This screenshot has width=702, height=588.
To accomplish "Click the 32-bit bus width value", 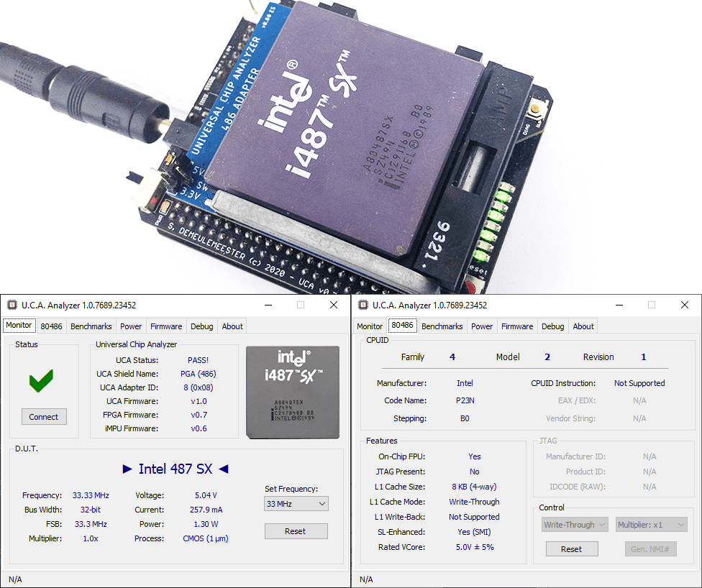I will coord(91,510).
